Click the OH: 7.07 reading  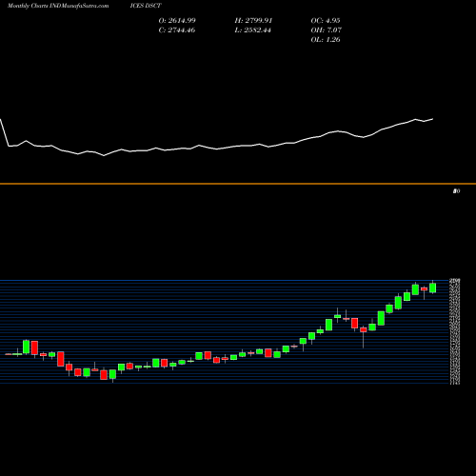click(326, 30)
